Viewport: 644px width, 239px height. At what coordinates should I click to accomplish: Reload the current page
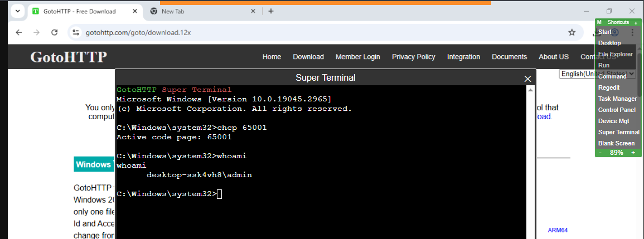click(54, 32)
